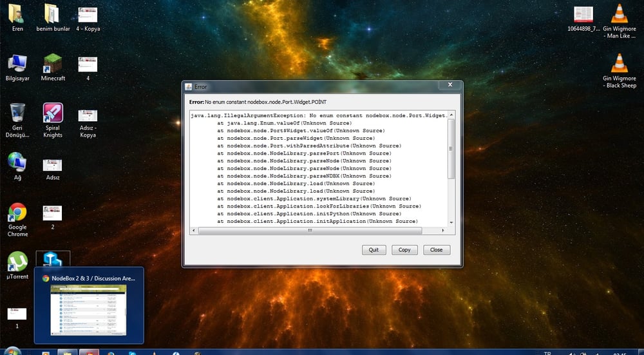Click the java.lang.IllegalArgumentException line

pos(319,115)
